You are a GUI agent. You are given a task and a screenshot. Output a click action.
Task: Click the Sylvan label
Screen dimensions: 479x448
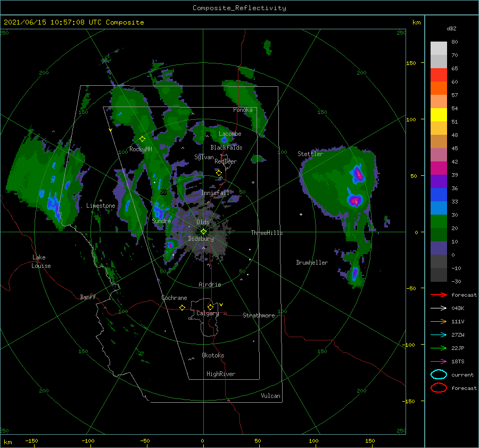pos(204,157)
